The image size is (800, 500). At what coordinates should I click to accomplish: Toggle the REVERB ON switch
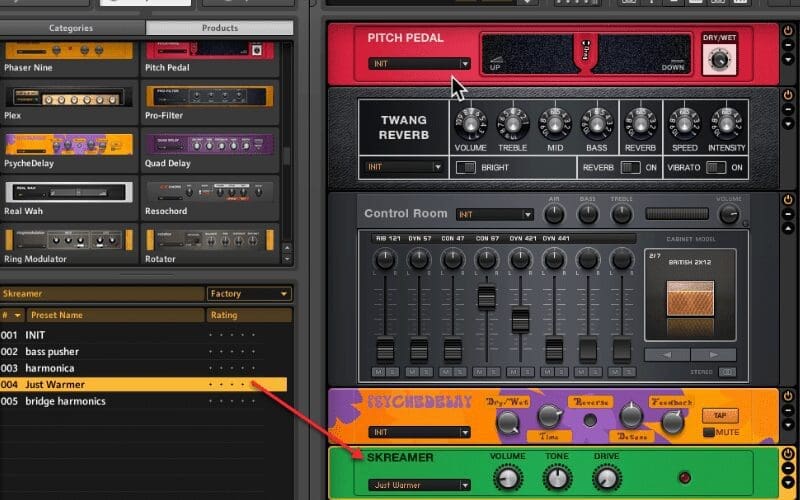pyautogui.click(x=631, y=167)
